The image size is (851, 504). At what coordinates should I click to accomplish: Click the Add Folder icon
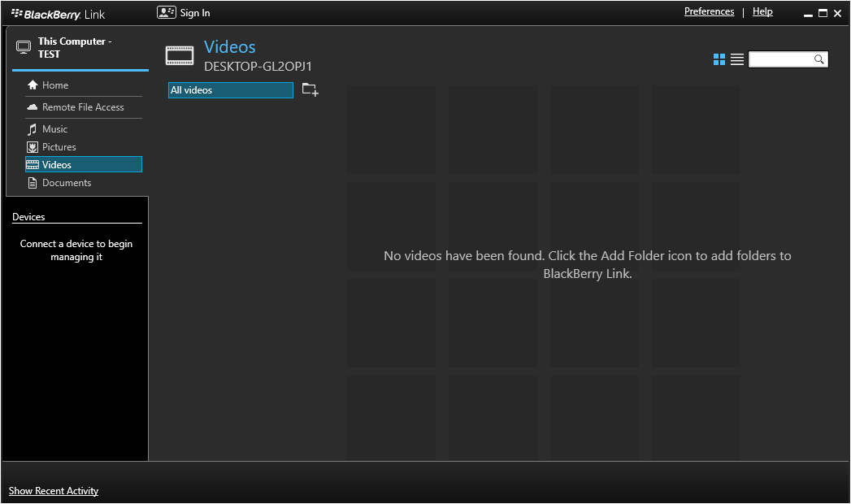point(310,90)
